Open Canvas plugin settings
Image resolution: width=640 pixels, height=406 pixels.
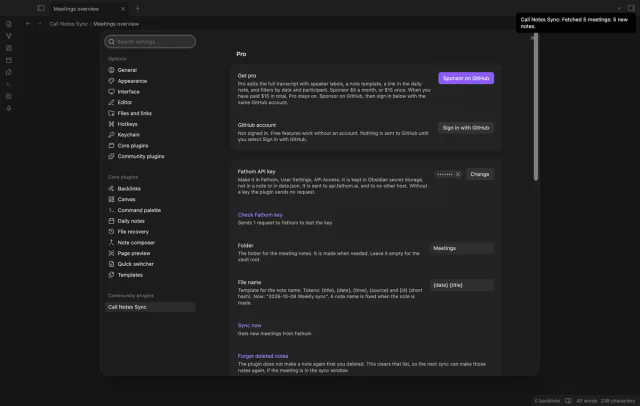(x=150, y=199)
